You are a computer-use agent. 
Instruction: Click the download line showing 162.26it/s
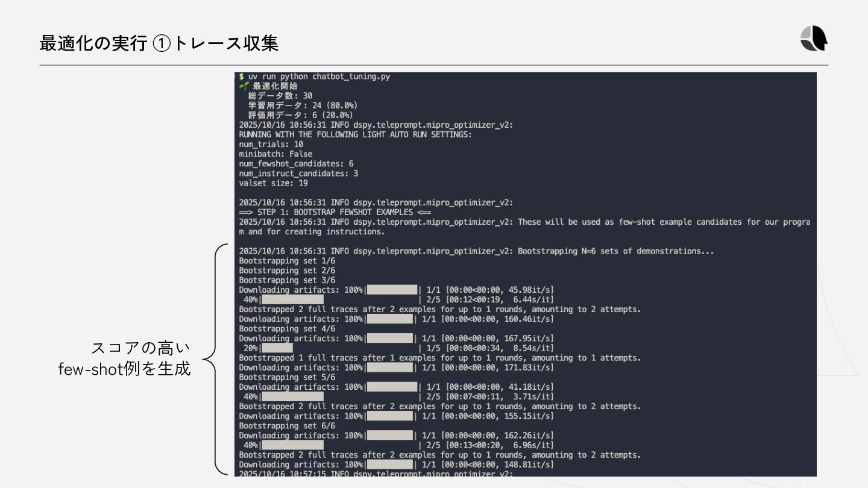pyautogui.click(x=397, y=435)
